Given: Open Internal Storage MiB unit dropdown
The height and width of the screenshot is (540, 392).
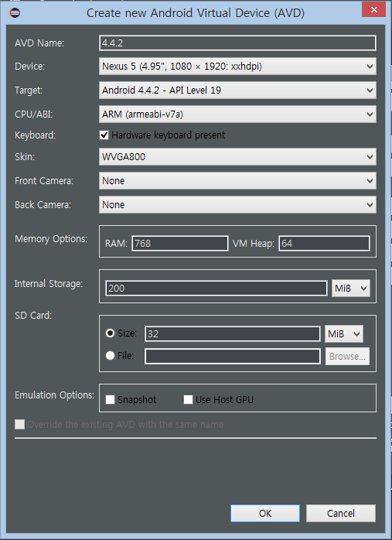Looking at the screenshot, I should [x=351, y=289].
